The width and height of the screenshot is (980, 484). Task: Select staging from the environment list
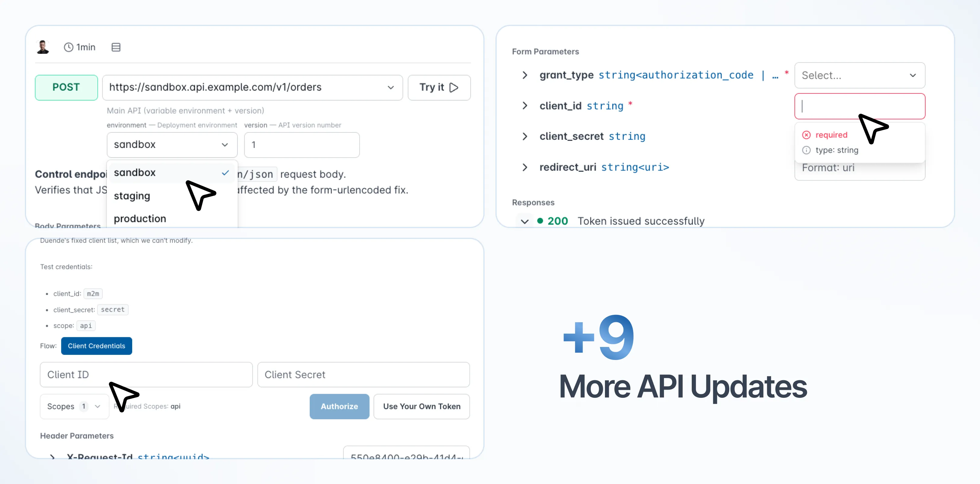172,196
